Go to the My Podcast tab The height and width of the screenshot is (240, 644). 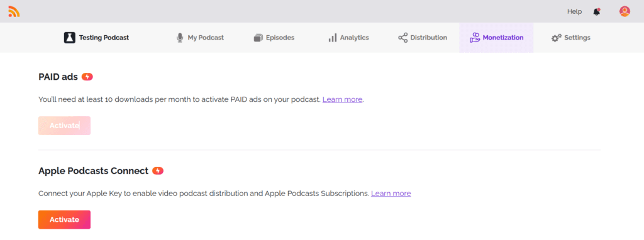200,38
